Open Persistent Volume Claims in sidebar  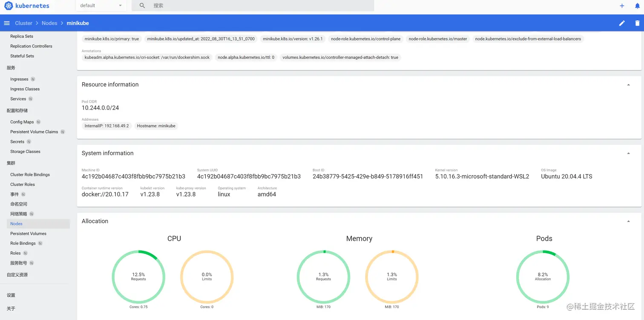35,132
